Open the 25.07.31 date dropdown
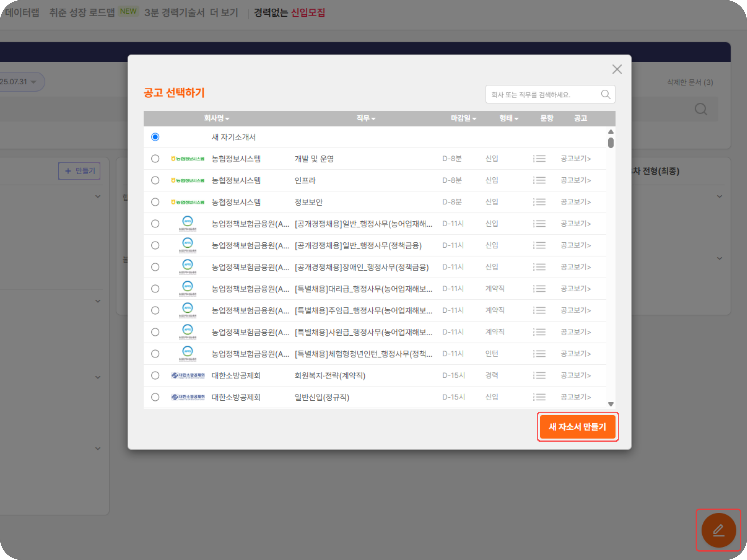The height and width of the screenshot is (560, 747). (21, 81)
